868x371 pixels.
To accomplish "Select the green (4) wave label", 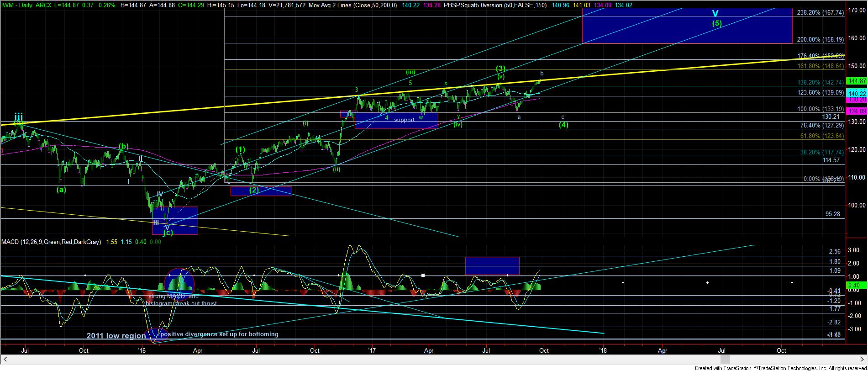I will 563,125.
